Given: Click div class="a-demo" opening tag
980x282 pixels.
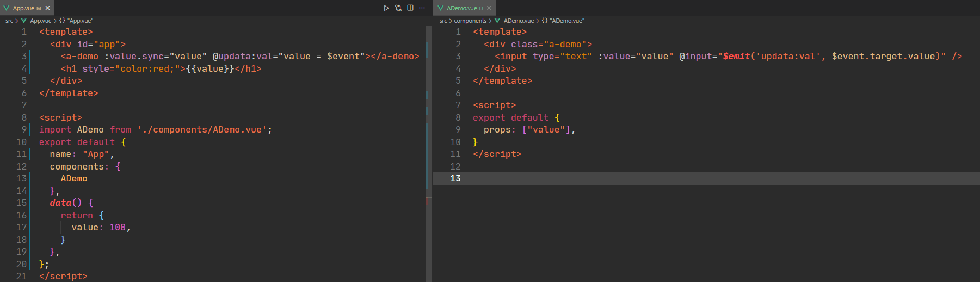Looking at the screenshot, I should click(538, 44).
